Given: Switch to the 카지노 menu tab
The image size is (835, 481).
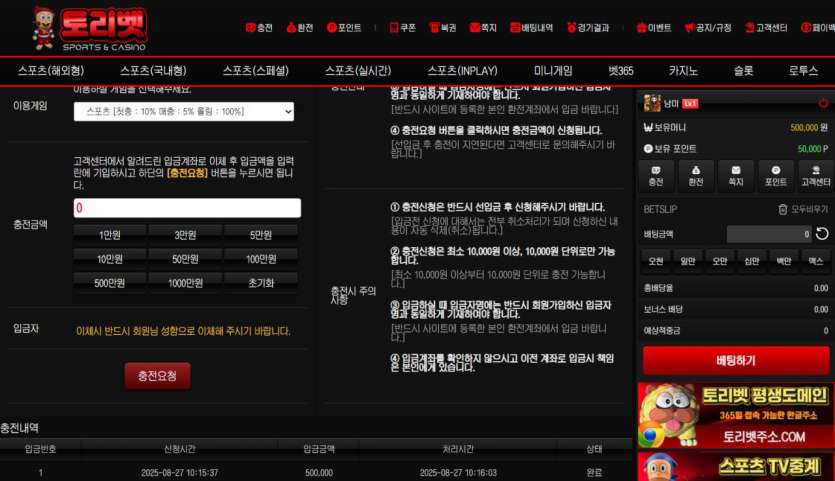Looking at the screenshot, I should tap(683, 71).
